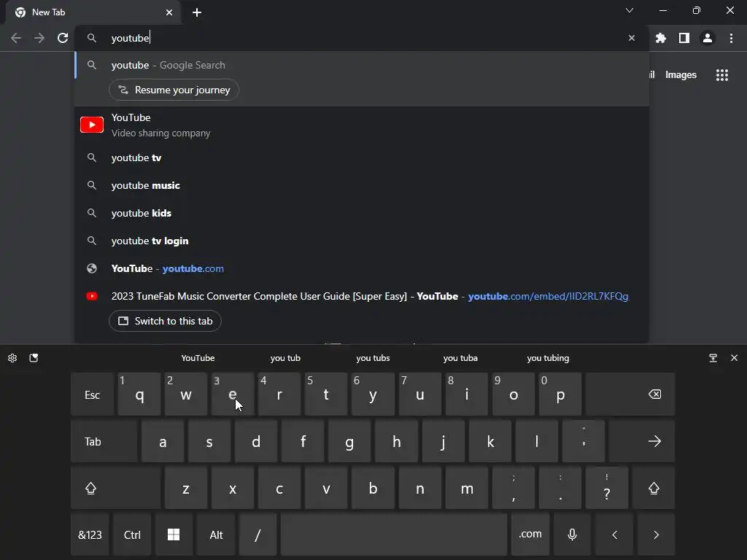This screenshot has width=747, height=560.
Task: Click the Chrome reload button
Action: [x=63, y=38]
